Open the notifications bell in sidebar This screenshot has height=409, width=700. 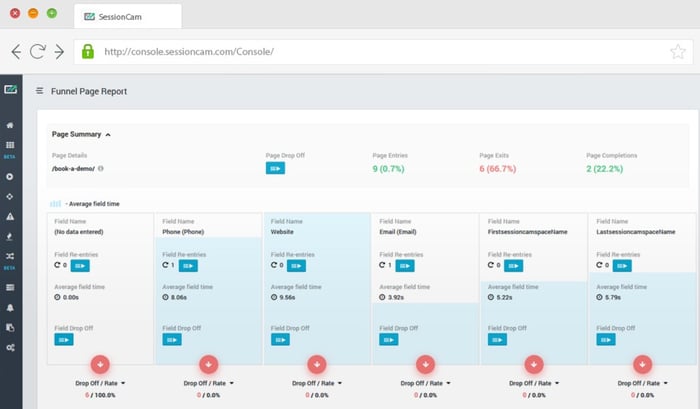pyautogui.click(x=10, y=307)
